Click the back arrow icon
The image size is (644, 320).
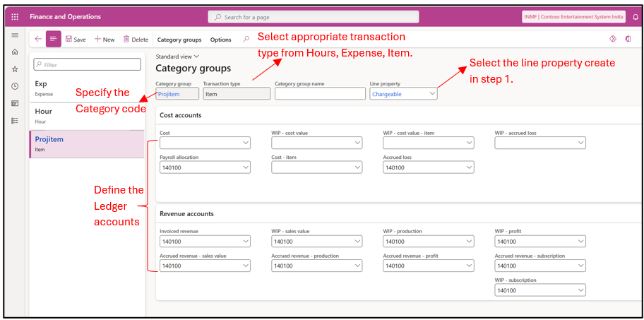click(x=38, y=39)
